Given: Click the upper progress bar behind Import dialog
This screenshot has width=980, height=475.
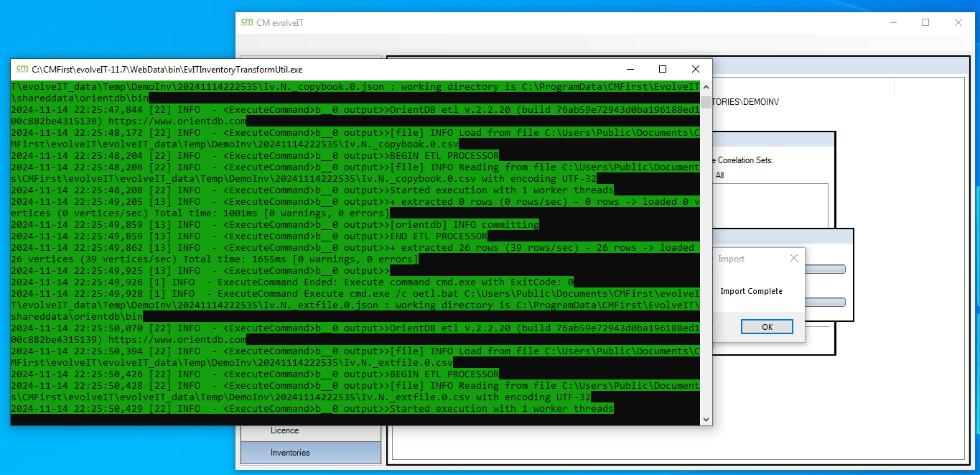Looking at the screenshot, I should 826,269.
